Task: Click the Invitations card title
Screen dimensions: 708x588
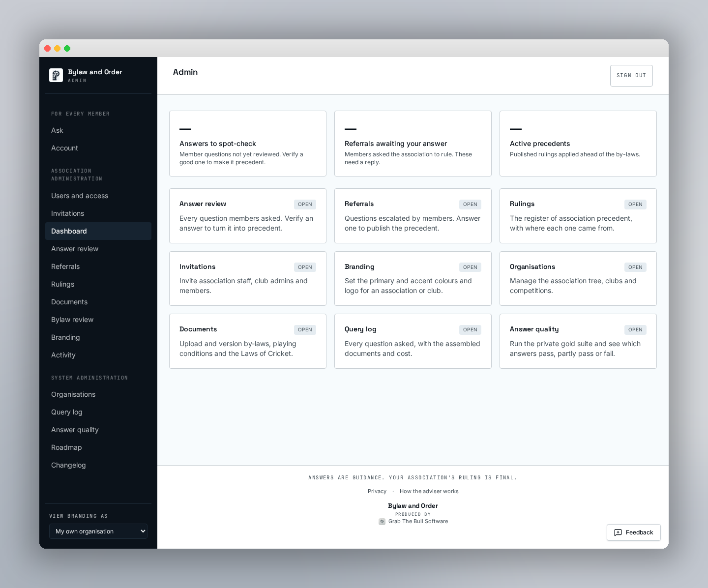Action: coord(197,267)
